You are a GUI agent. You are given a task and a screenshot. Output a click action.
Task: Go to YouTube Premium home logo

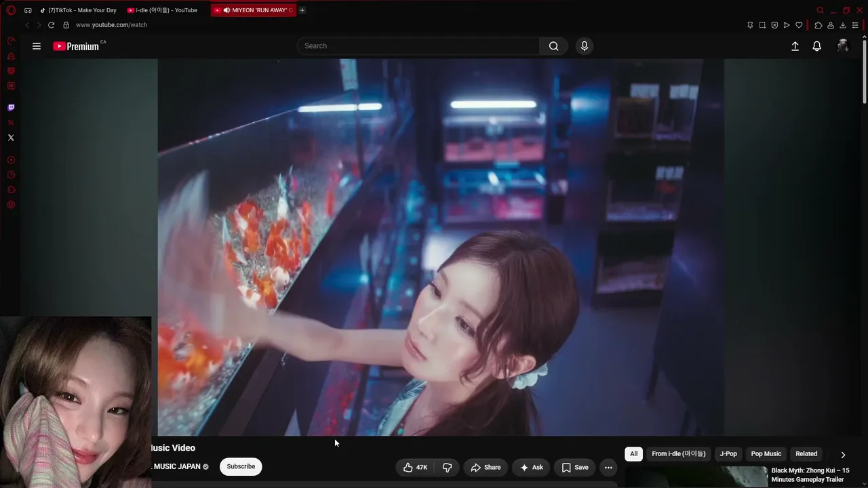76,46
